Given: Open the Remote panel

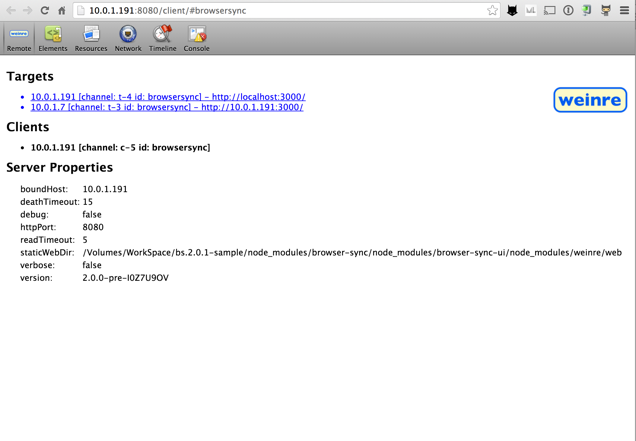Looking at the screenshot, I should [x=18, y=37].
